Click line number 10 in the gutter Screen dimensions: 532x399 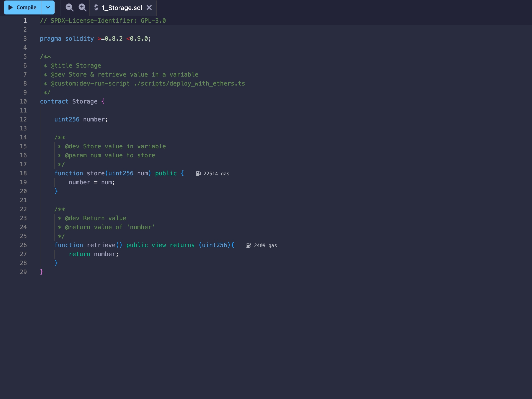23,101
